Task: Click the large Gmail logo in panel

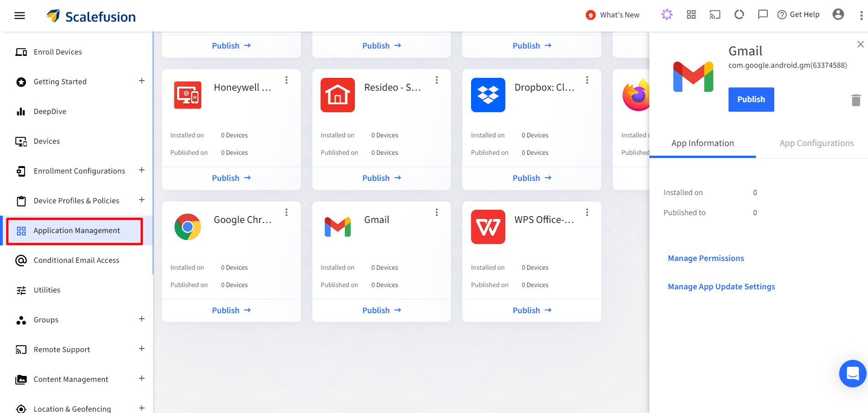Action: [x=693, y=77]
